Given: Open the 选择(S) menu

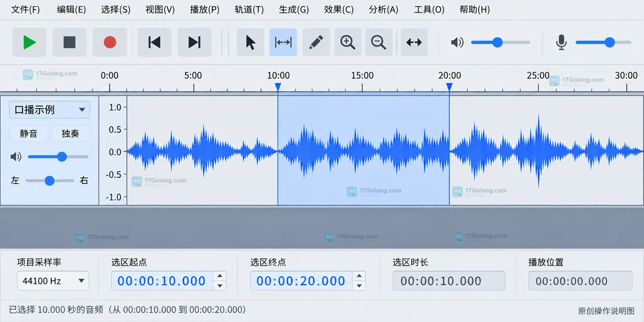Looking at the screenshot, I should tap(116, 10).
